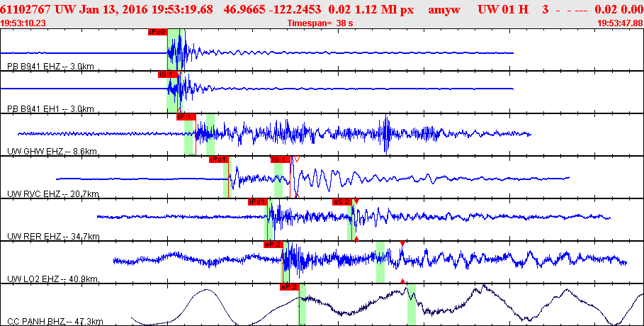Click the Timespan= 38 s label

[320, 23]
